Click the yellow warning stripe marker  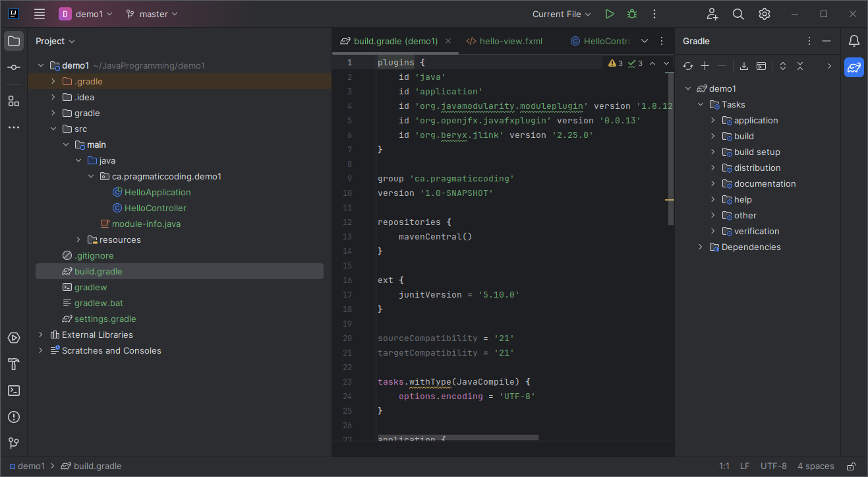point(670,199)
